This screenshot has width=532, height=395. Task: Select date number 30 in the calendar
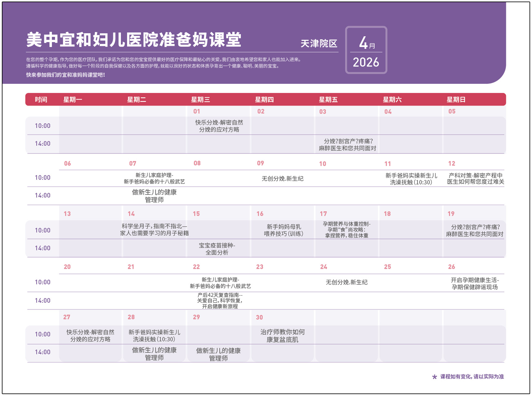(x=259, y=317)
